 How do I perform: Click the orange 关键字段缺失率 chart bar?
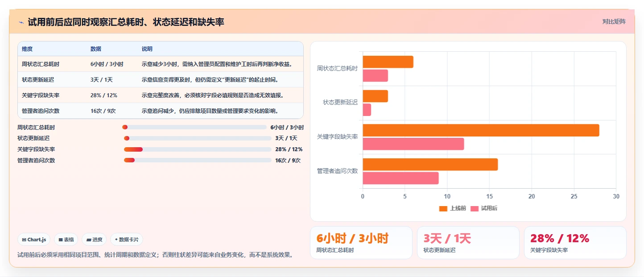point(481,130)
